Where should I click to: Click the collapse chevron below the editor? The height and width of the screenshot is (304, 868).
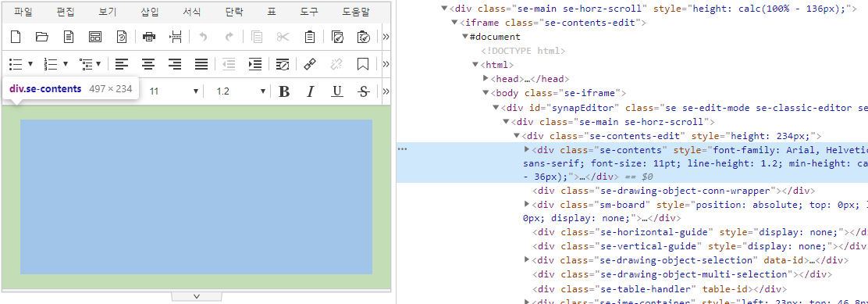[196, 296]
